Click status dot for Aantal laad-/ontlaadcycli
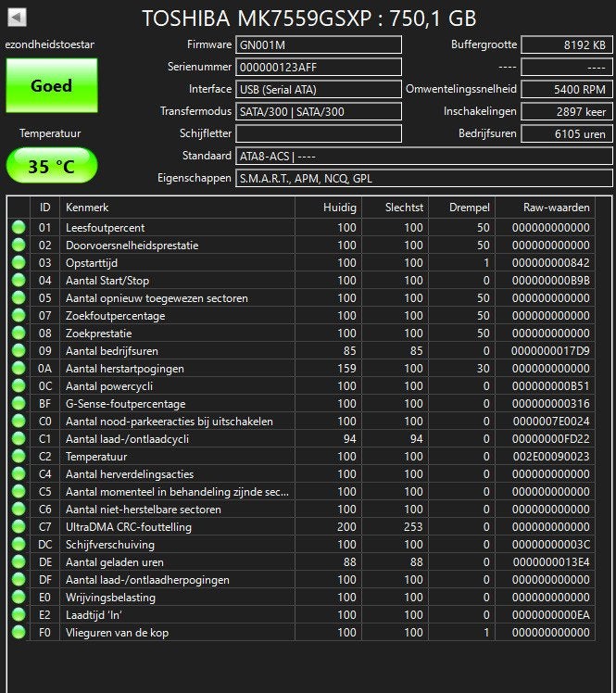616x693 pixels. (x=19, y=438)
